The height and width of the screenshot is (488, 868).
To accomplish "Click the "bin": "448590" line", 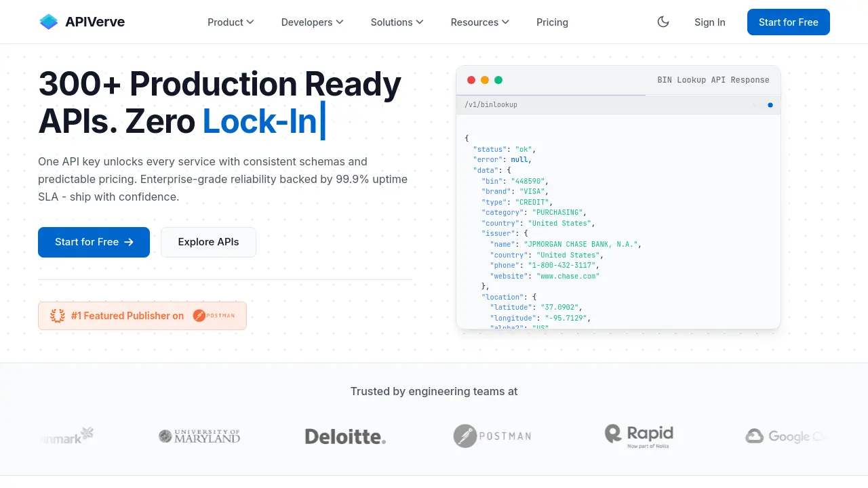I will tap(515, 181).
